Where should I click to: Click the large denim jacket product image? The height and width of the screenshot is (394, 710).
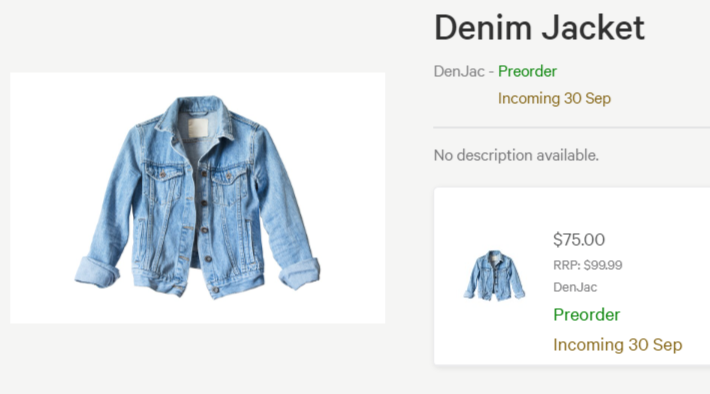click(197, 198)
